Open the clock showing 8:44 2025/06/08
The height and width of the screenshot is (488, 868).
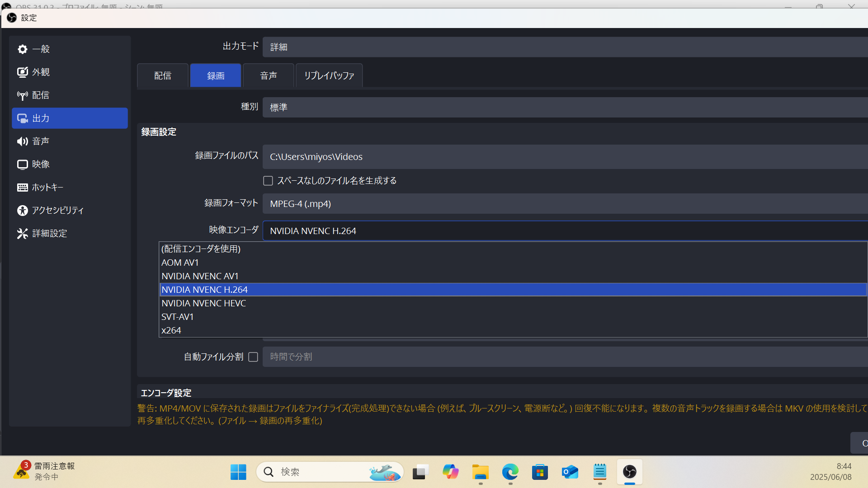click(x=831, y=472)
